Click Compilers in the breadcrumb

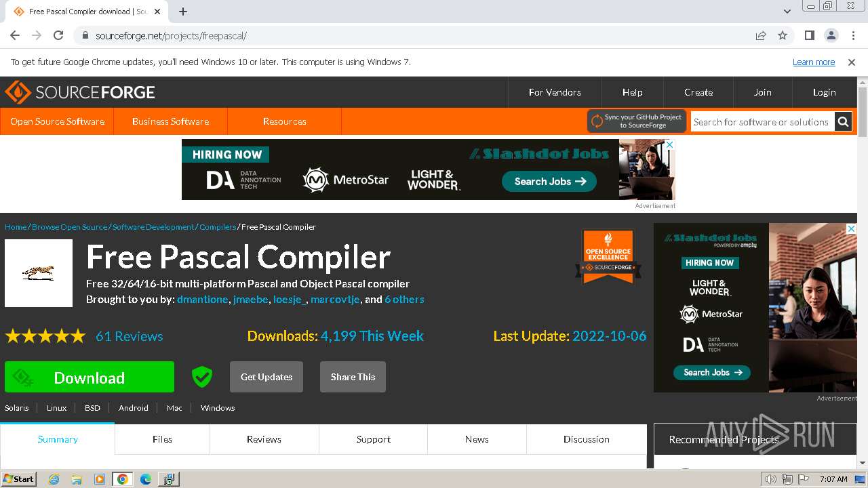tap(218, 227)
